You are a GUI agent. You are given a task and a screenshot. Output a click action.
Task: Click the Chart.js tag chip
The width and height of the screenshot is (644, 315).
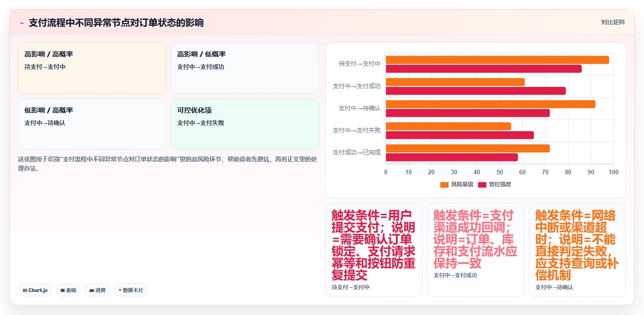pyautogui.click(x=35, y=290)
